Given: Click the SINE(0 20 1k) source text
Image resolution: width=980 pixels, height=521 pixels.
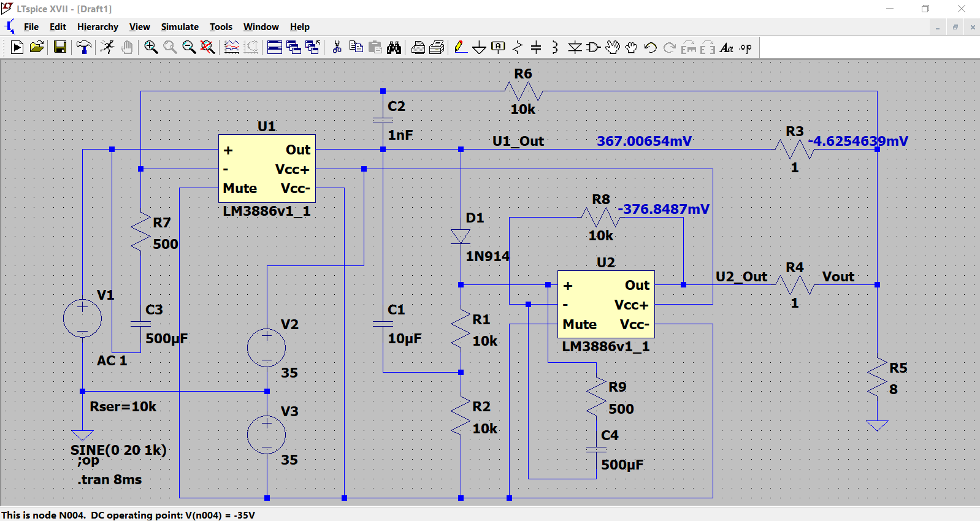Looking at the screenshot, I should click(118, 450).
